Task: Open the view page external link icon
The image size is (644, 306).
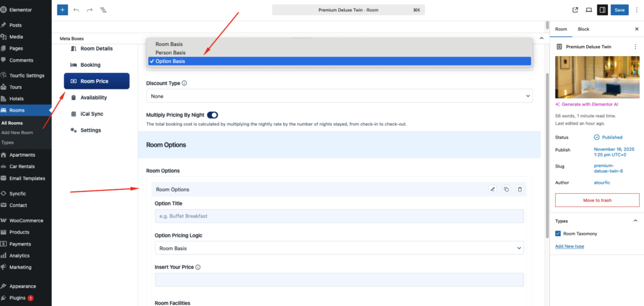Action: [x=575, y=10]
